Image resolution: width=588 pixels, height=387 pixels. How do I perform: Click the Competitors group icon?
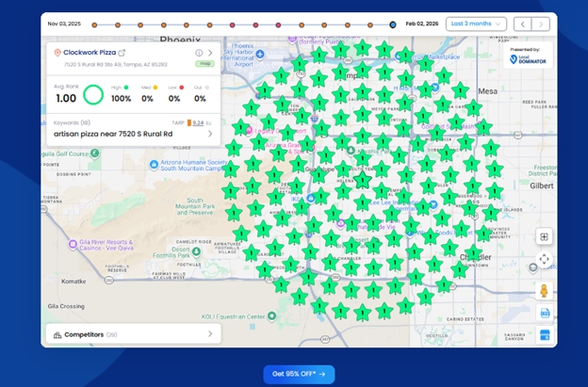[x=57, y=333]
